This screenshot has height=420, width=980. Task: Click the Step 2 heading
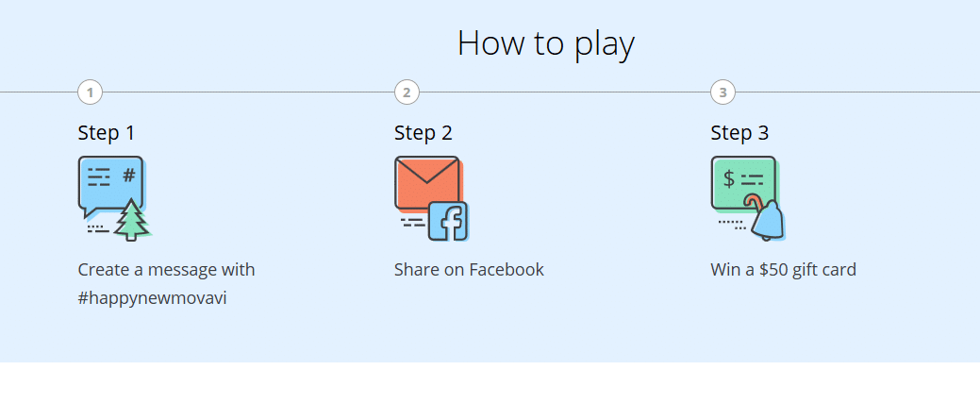point(424,132)
